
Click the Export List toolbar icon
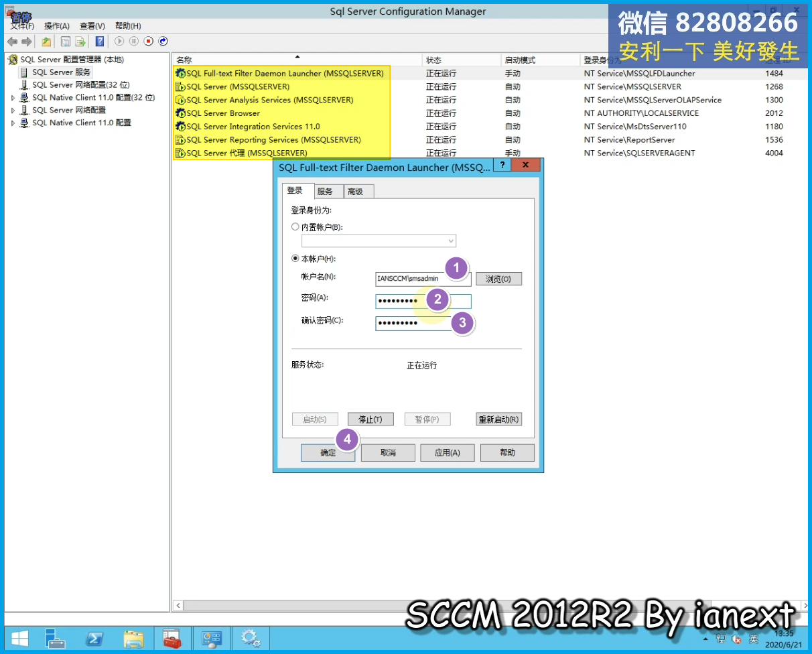(x=80, y=42)
